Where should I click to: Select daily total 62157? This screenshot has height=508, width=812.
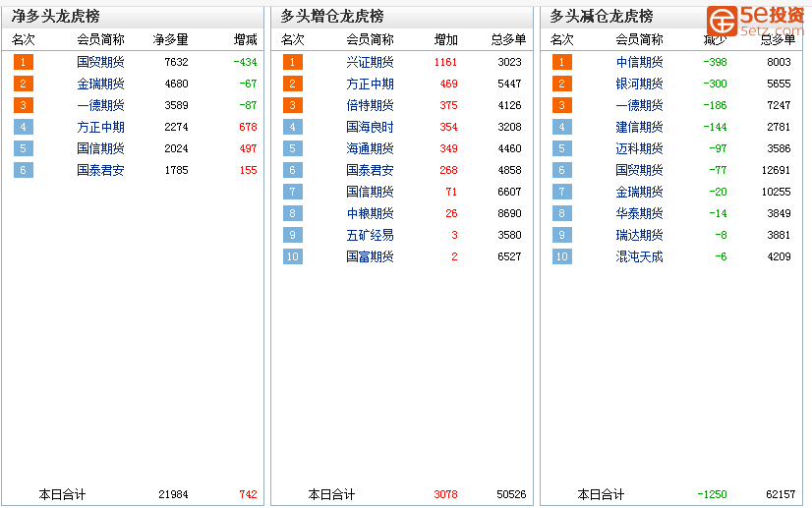(x=781, y=494)
